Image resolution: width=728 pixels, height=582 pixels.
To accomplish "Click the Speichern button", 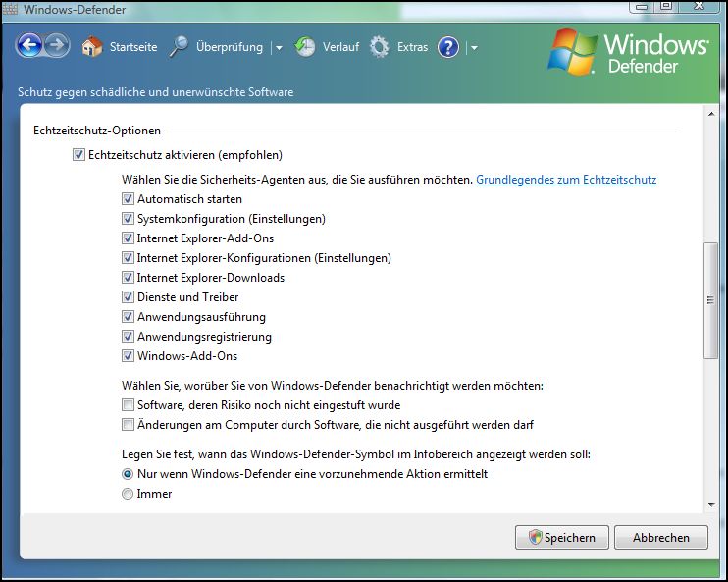I will [x=562, y=538].
